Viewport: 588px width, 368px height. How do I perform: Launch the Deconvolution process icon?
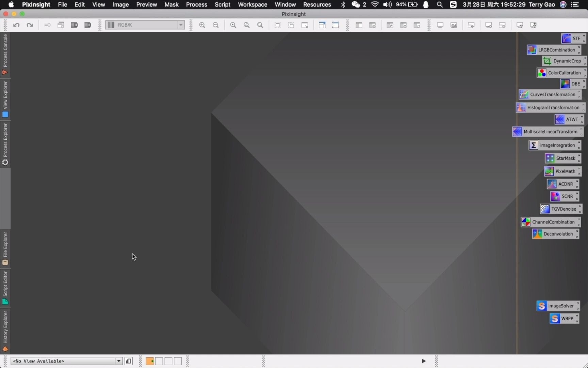coord(556,234)
